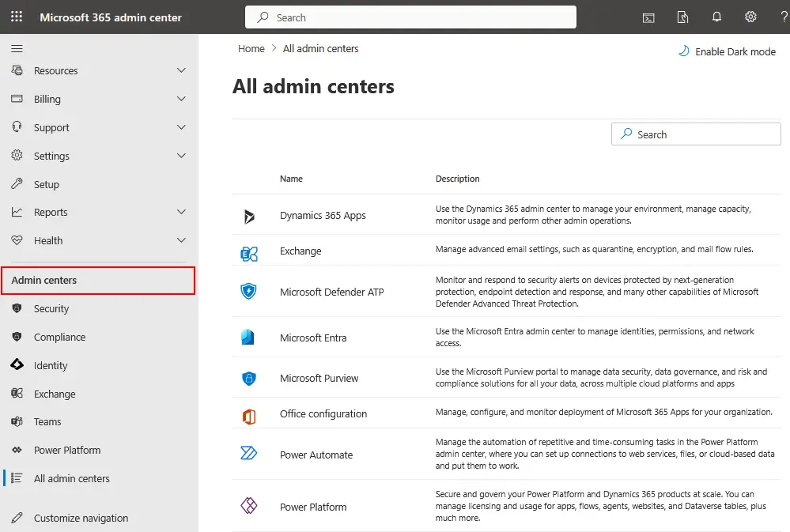Click the Microsoft Purview logo

249,378
